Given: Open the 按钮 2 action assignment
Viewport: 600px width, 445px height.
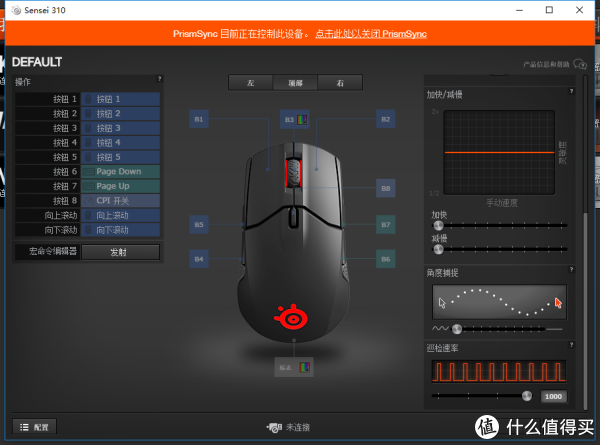Looking at the screenshot, I should (120, 114).
